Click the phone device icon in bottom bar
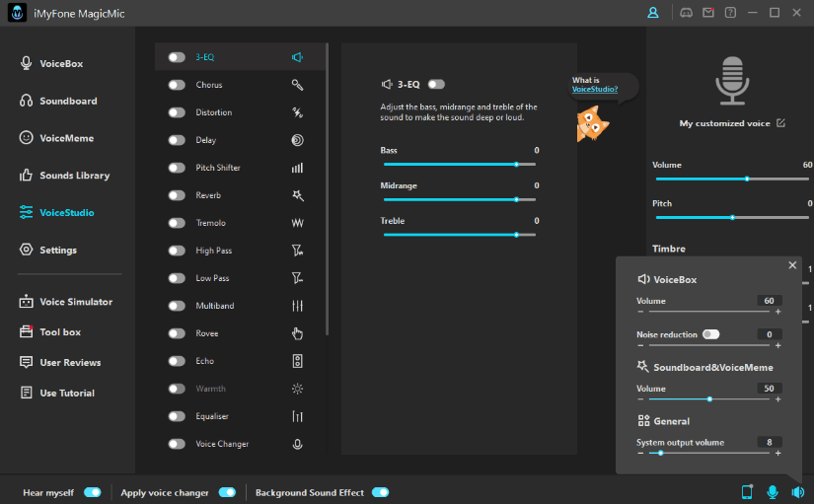 tap(747, 491)
